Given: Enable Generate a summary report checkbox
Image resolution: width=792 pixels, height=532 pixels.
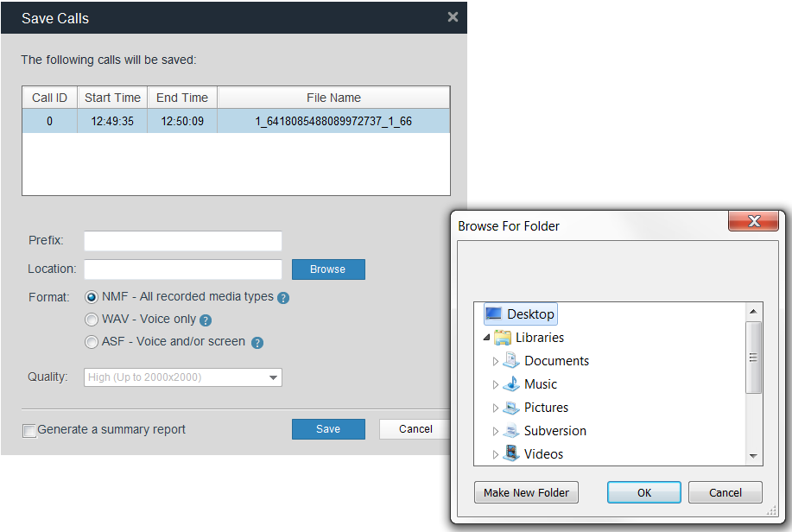Looking at the screenshot, I should point(29,430).
